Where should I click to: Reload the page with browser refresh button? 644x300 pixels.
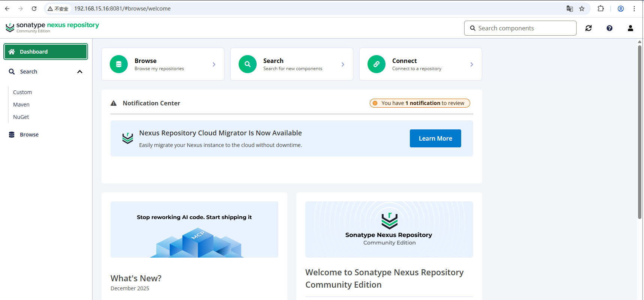click(34, 9)
